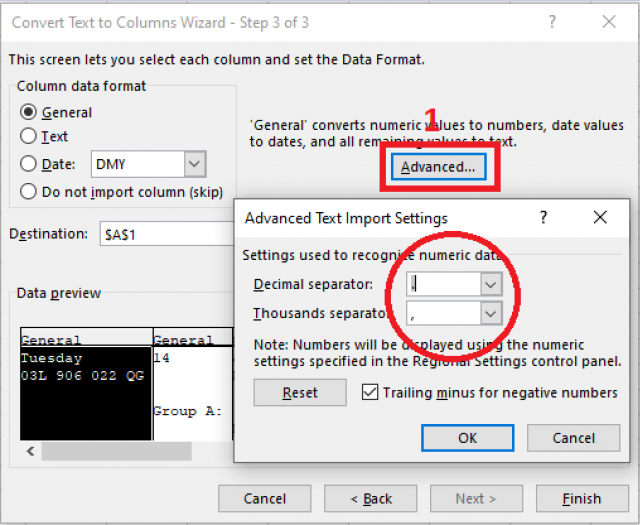Expand the DMY date order dropdown
Image resolution: width=640 pixels, height=525 pixels.
coord(195,164)
